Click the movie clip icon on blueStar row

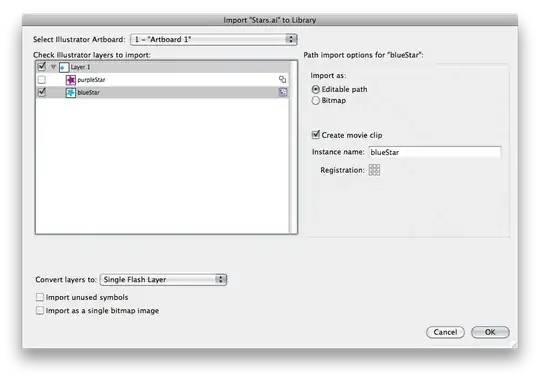[283, 92]
